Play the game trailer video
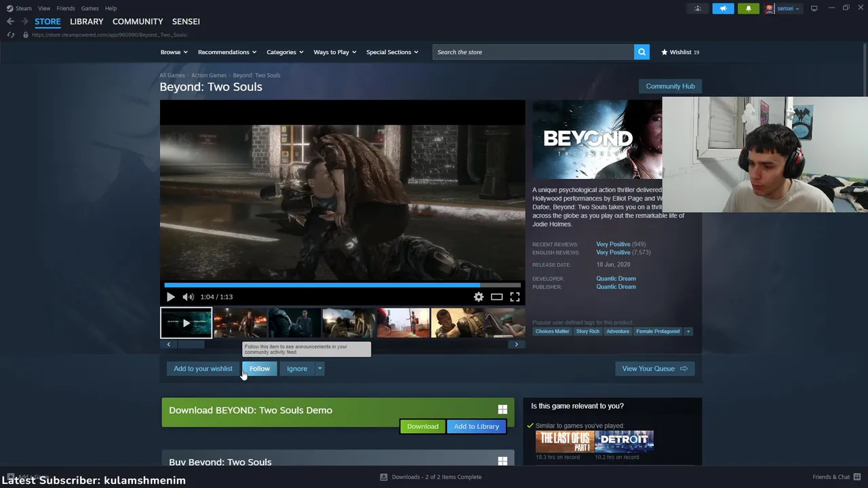This screenshot has width=868, height=488. pos(170,297)
